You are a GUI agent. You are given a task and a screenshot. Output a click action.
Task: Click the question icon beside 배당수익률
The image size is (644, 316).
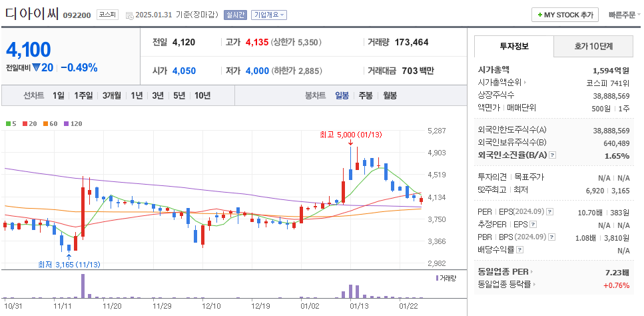519,249
